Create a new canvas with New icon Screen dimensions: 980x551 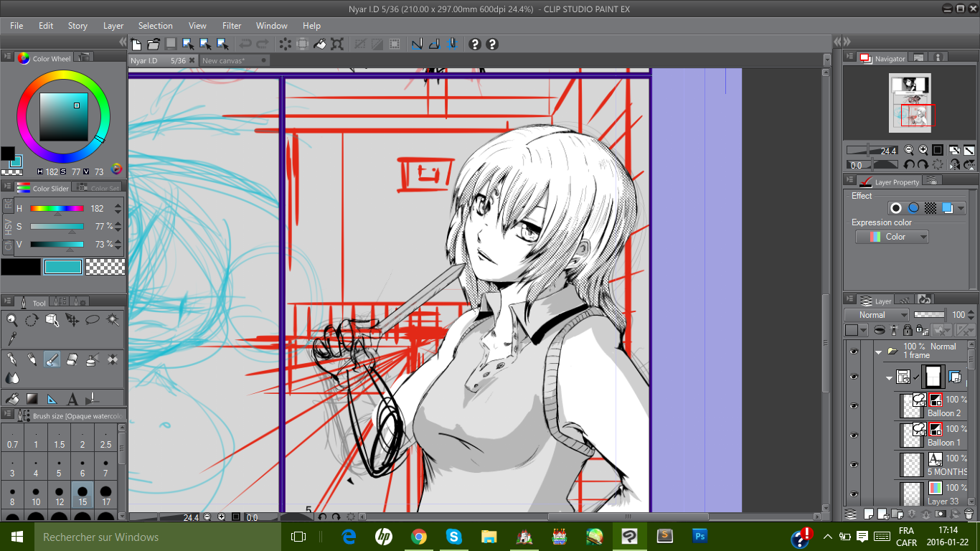click(136, 44)
